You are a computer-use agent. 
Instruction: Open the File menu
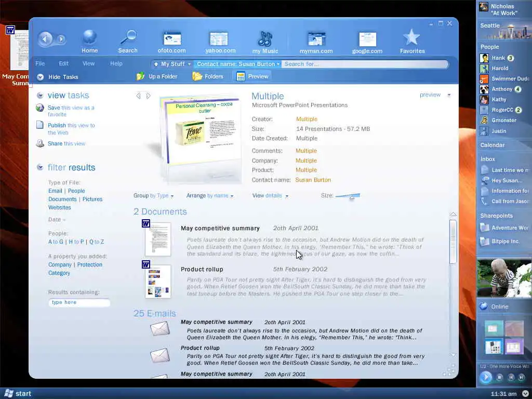point(40,63)
